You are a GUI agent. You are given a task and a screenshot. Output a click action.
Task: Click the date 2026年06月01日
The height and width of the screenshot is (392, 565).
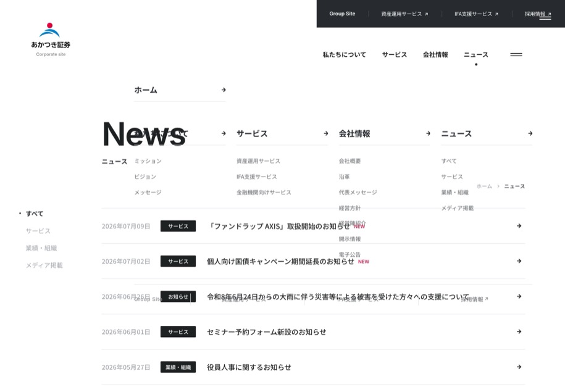[x=126, y=332]
